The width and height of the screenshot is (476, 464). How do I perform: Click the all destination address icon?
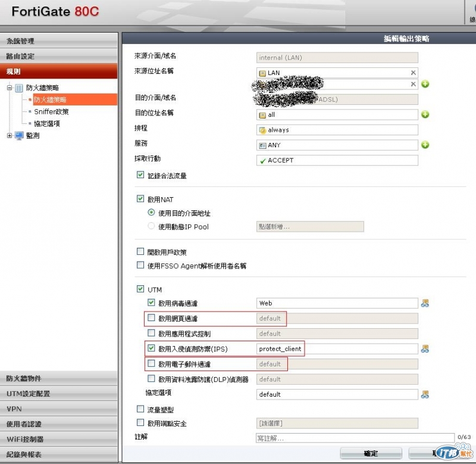point(262,115)
